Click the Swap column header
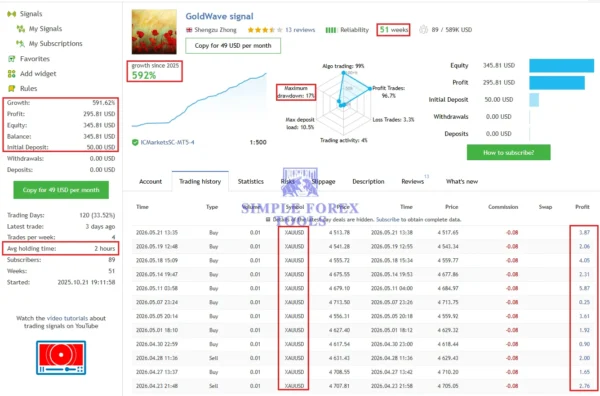The image size is (600, 396). click(x=545, y=207)
